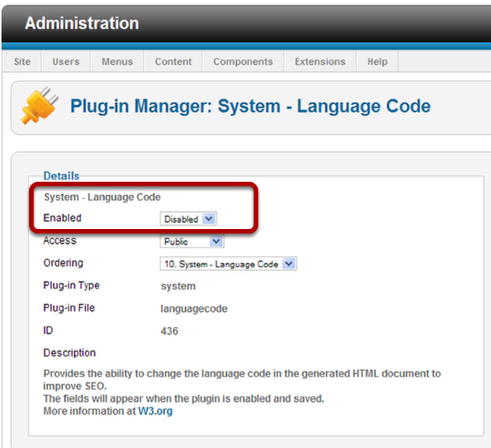This screenshot has height=448, width=491.
Task: Click the orange plug-in manager icon
Action: pyautogui.click(x=39, y=105)
